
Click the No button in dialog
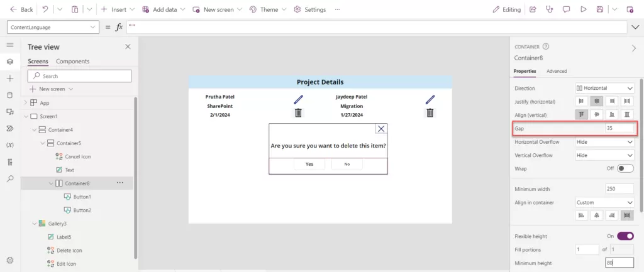347,164
